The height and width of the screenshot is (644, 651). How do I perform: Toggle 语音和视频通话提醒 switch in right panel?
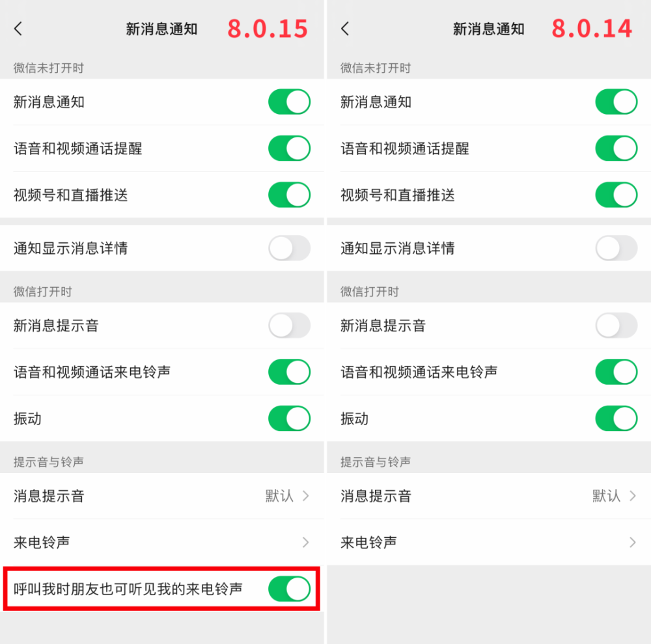tap(616, 148)
